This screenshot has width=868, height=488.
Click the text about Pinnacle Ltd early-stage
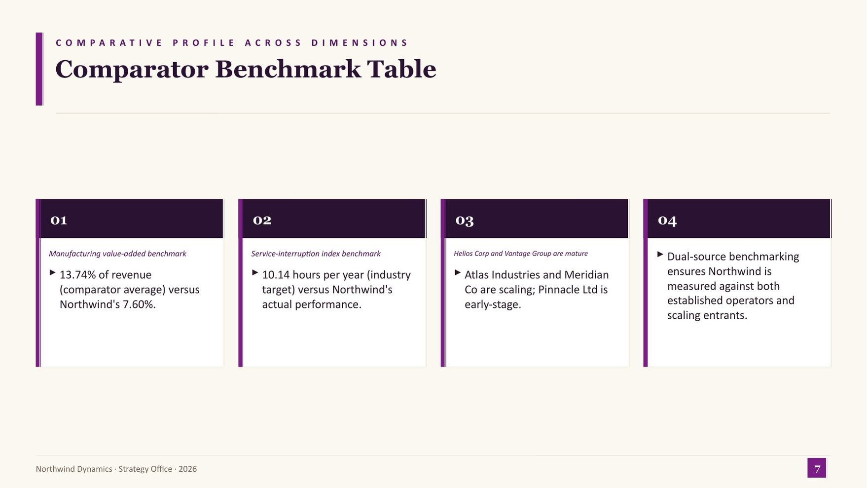click(537, 290)
